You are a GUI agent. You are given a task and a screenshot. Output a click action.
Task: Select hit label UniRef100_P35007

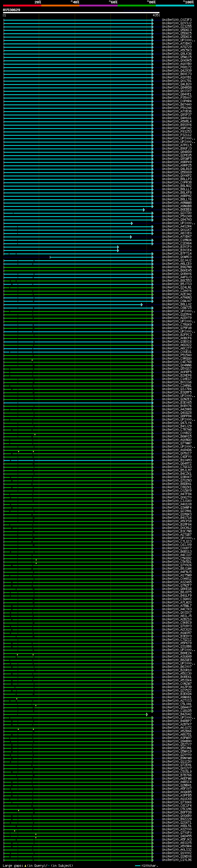(177, 98)
